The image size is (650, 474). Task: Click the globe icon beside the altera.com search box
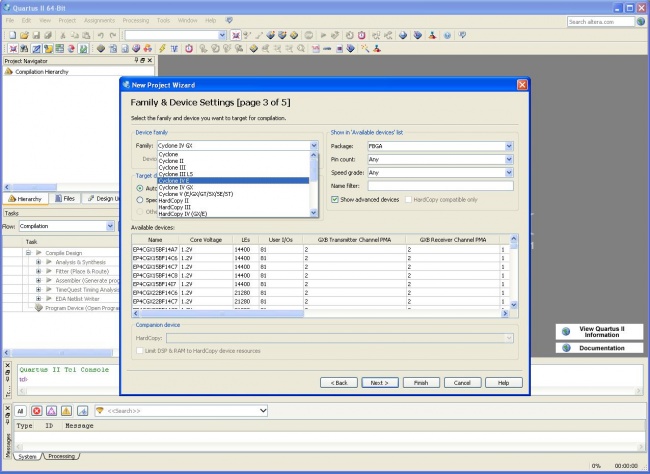[641, 22]
